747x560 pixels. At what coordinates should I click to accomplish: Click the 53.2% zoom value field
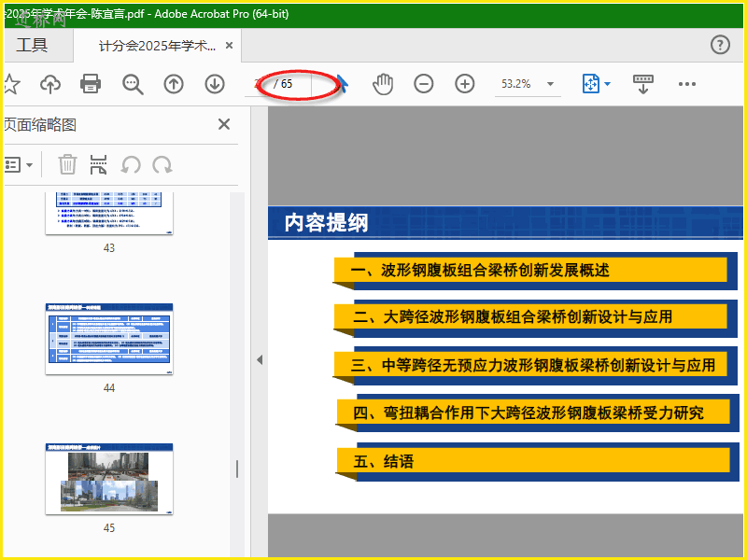pos(516,84)
